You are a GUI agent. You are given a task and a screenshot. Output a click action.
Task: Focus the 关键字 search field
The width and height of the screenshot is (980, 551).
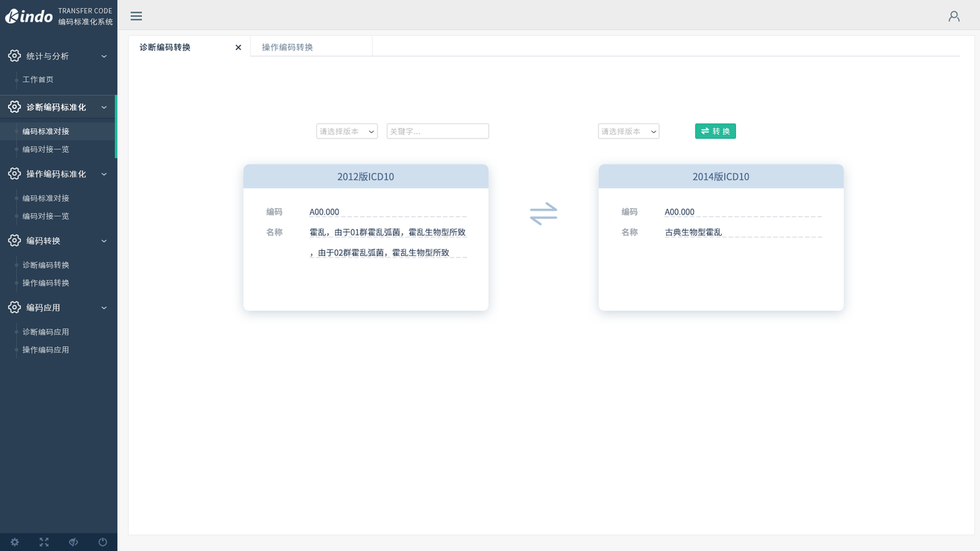click(438, 131)
